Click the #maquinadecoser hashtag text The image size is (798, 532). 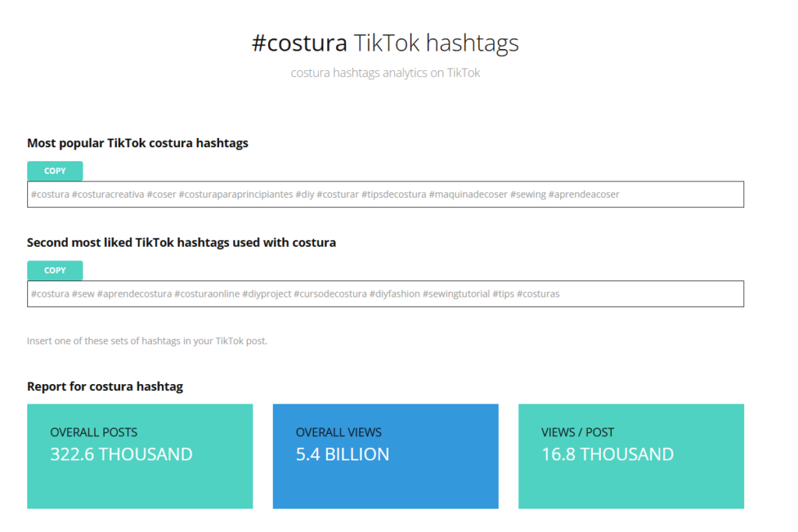(x=468, y=195)
